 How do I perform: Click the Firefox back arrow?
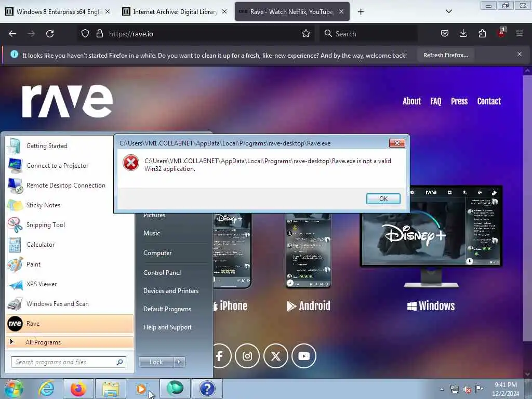pyautogui.click(x=12, y=34)
